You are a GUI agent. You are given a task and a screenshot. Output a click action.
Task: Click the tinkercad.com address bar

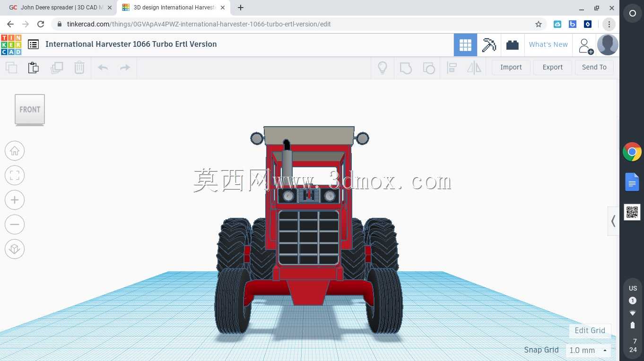298,24
